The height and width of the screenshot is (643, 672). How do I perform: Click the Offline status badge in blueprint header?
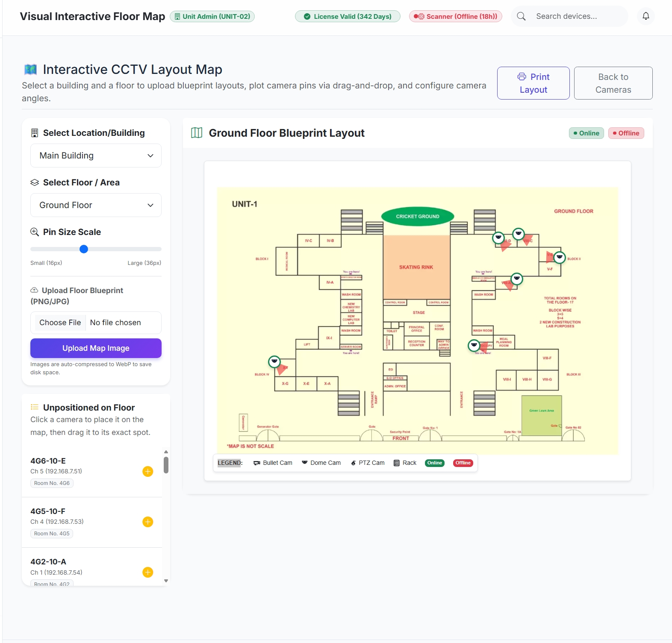626,133
